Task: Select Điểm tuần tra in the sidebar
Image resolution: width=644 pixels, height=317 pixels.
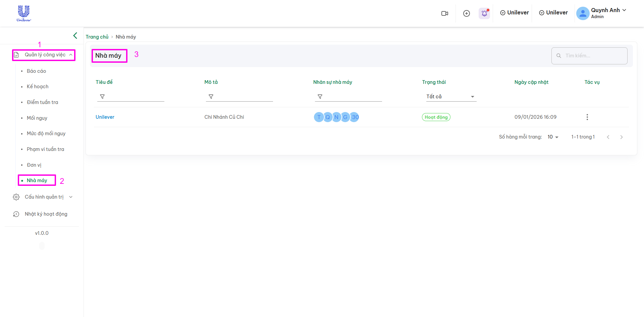Action: click(x=42, y=102)
